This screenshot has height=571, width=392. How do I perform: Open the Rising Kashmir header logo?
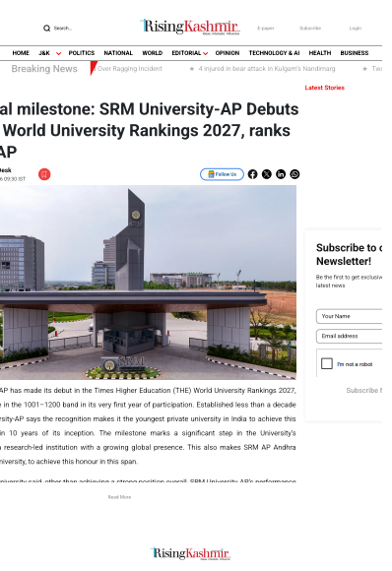coord(190,27)
